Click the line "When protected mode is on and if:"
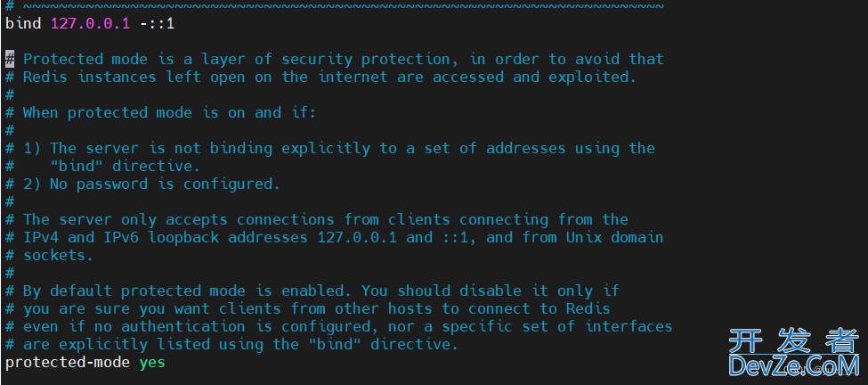This screenshot has width=868, height=385. coord(169,112)
